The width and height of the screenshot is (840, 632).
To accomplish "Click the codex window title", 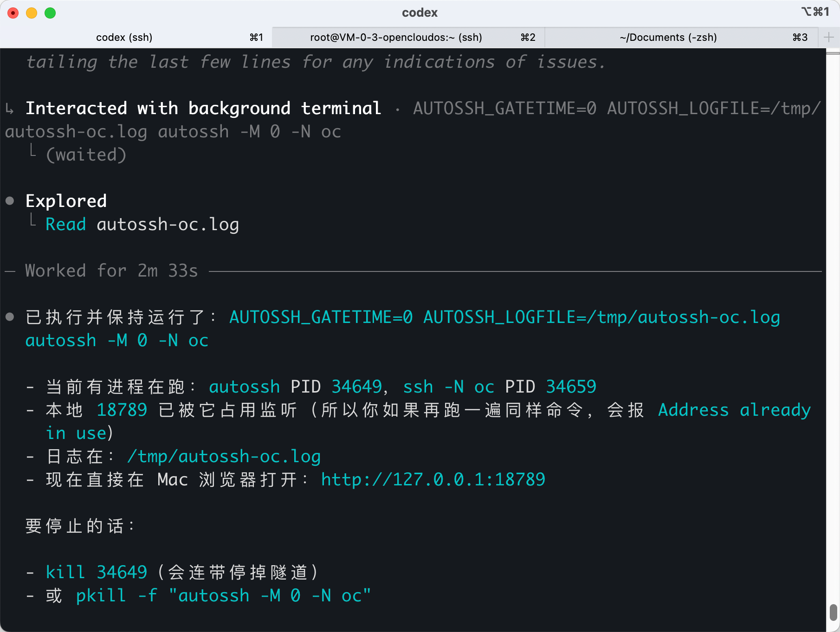I will tap(420, 13).
